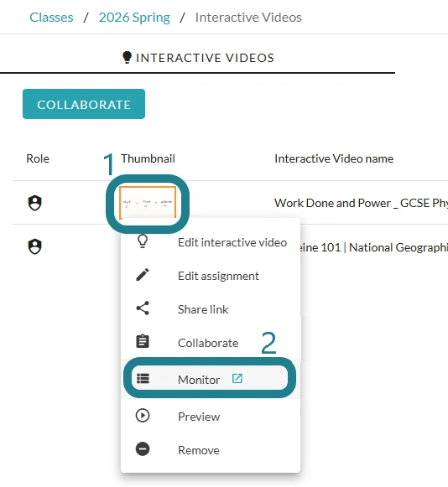Select Collaborate in the context menu
Screen dimensions: 448x487
click(x=211, y=343)
